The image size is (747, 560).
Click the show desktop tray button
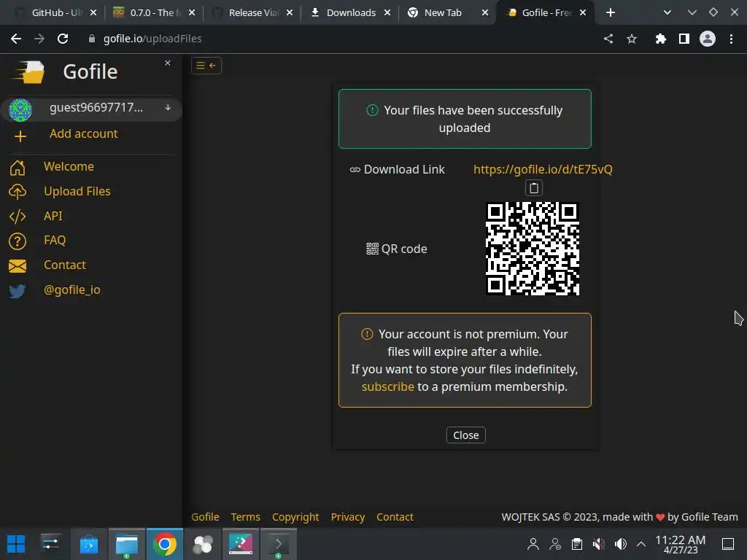[x=728, y=544]
